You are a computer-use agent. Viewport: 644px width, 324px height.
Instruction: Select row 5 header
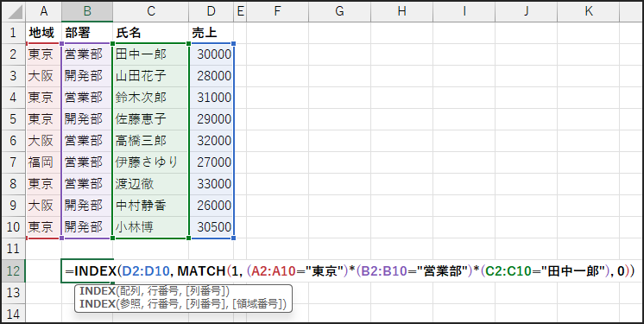[x=13, y=119]
